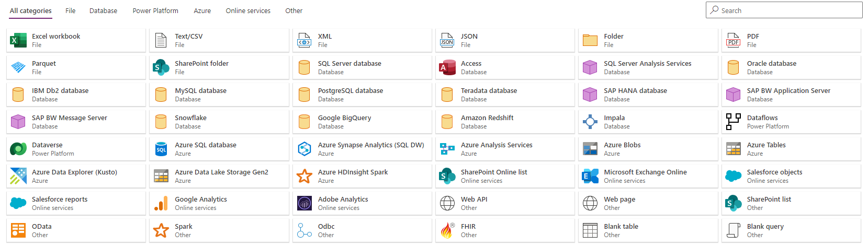
Task: Click the Dataflows connector icon
Action: tap(733, 122)
